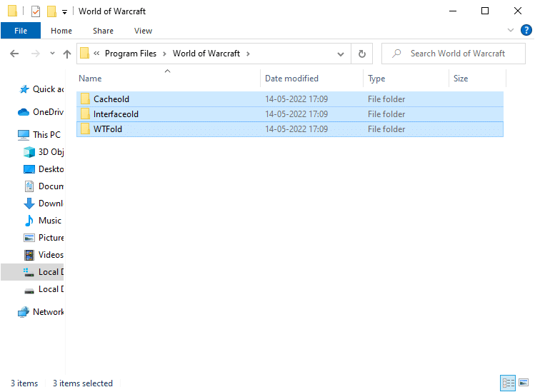Open the recent locations dropdown

pos(52,54)
